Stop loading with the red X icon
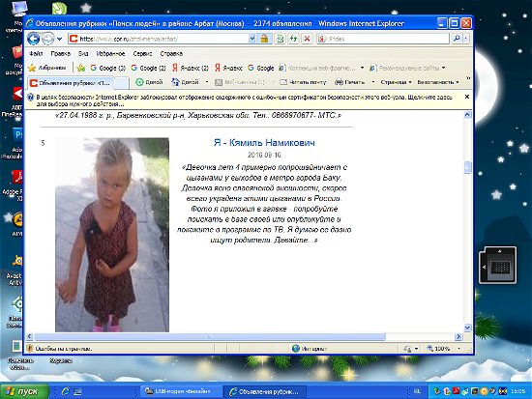The width and height of the screenshot is (532, 399). [307, 39]
